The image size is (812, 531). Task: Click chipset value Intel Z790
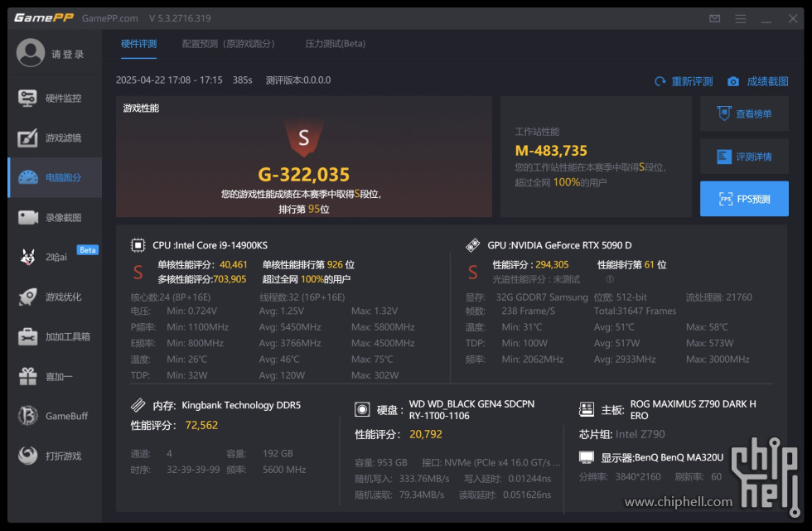(640, 434)
